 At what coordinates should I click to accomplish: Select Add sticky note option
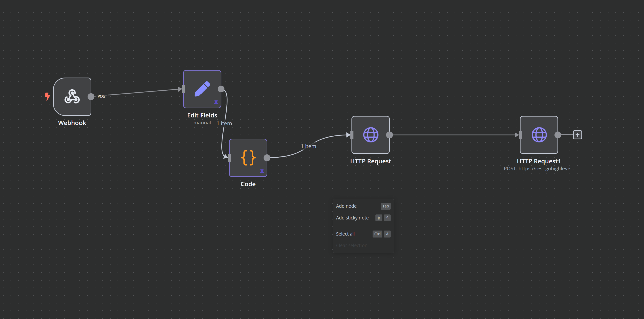352,218
